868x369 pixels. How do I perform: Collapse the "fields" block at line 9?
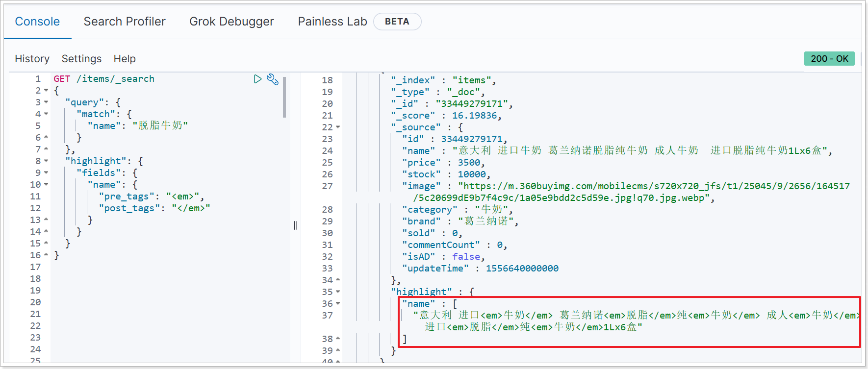(46, 173)
